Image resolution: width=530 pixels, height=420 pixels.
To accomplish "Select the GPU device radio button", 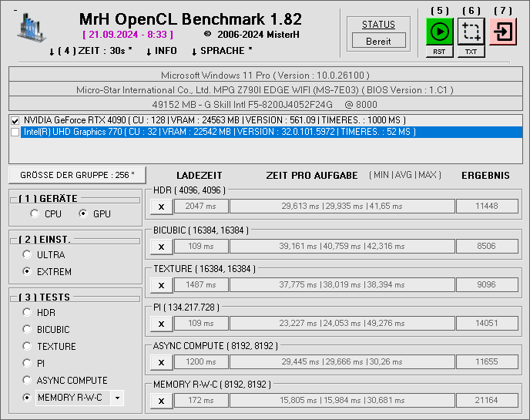I will tap(83, 213).
